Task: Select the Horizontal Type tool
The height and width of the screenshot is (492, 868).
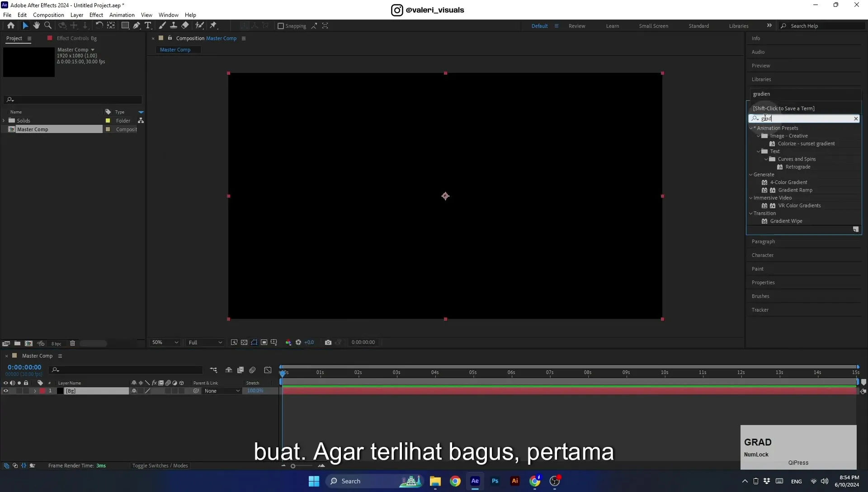Action: click(148, 26)
